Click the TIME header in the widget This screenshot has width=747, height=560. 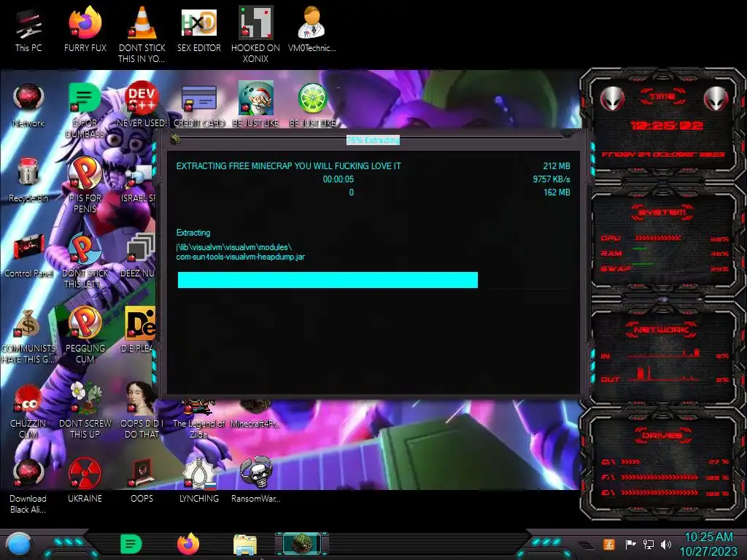pyautogui.click(x=662, y=97)
